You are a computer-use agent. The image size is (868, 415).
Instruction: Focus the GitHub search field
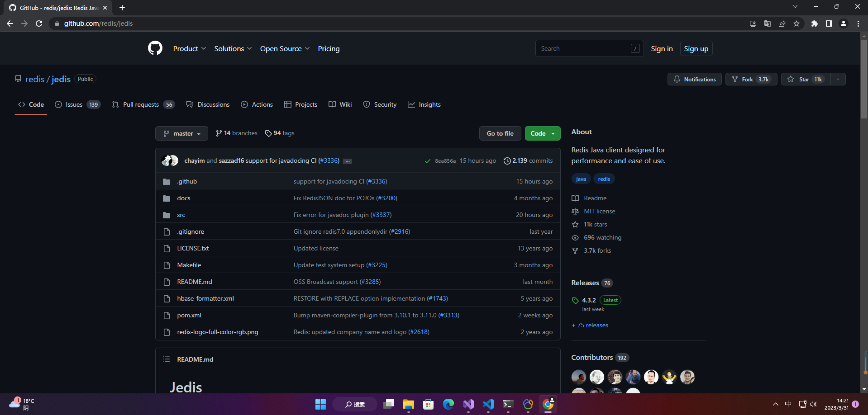pyautogui.click(x=589, y=48)
